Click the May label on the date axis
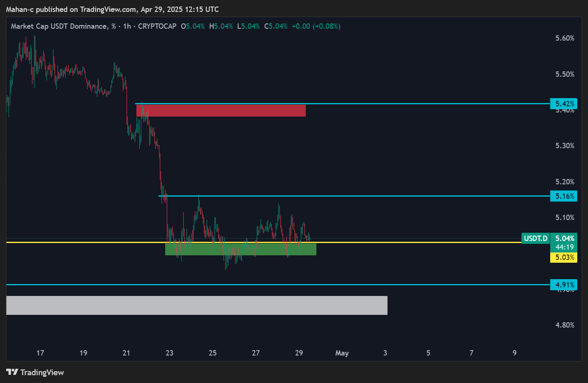Viewport: 588px width, 383px height. click(x=342, y=353)
